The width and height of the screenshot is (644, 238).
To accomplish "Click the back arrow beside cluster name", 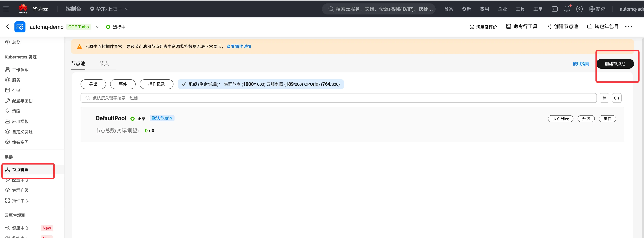I will point(8,27).
